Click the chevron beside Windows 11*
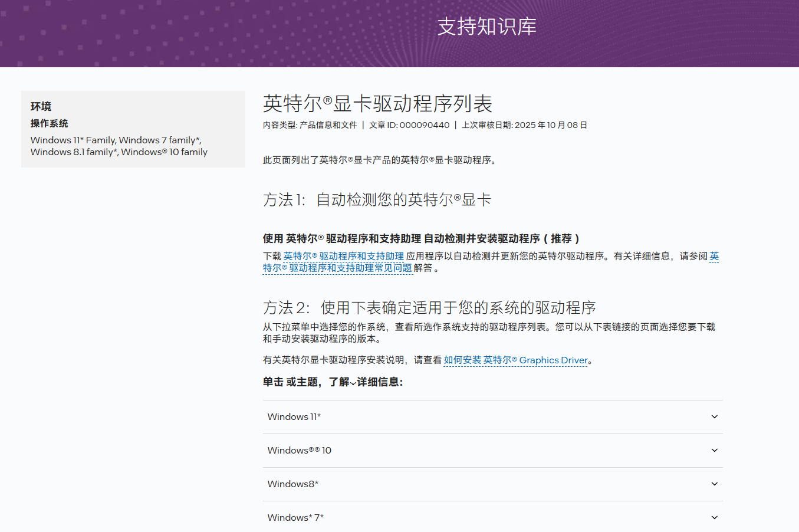This screenshot has height=532, width=799. coord(714,416)
